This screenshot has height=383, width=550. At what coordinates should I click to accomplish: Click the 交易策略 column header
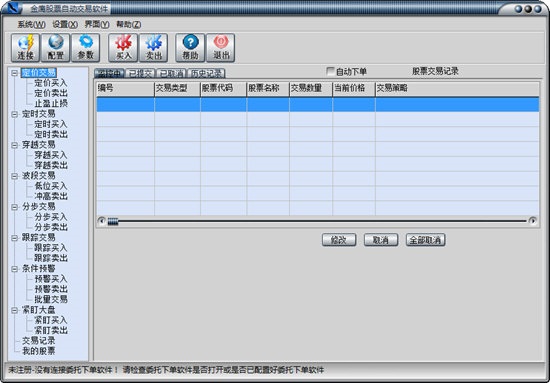pos(457,89)
